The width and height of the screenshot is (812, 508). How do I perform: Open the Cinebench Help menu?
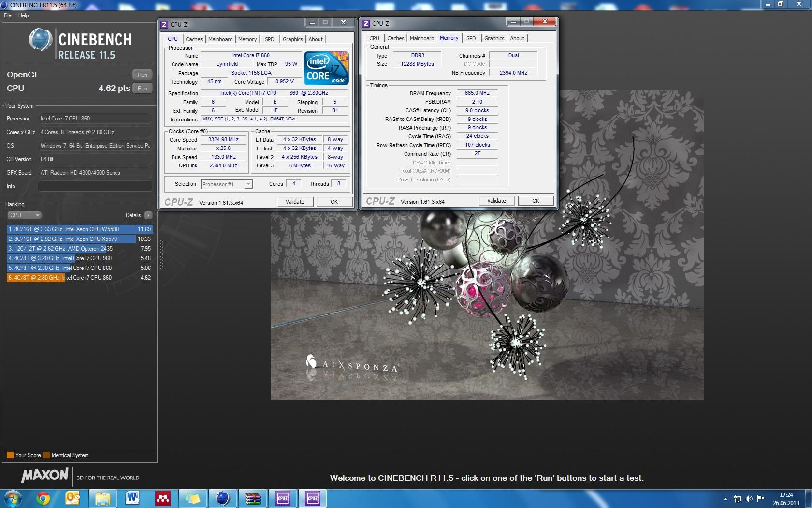pyautogui.click(x=24, y=15)
